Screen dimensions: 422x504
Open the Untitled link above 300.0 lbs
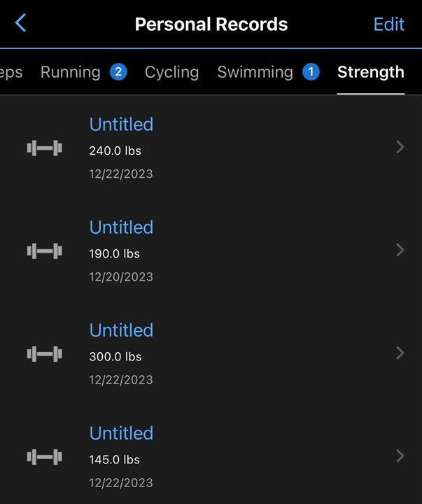tap(121, 330)
